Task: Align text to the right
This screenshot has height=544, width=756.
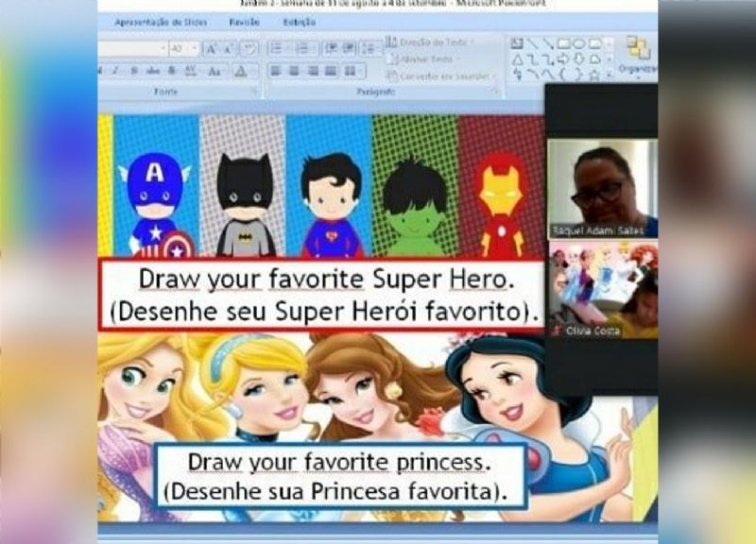Action: tap(313, 72)
